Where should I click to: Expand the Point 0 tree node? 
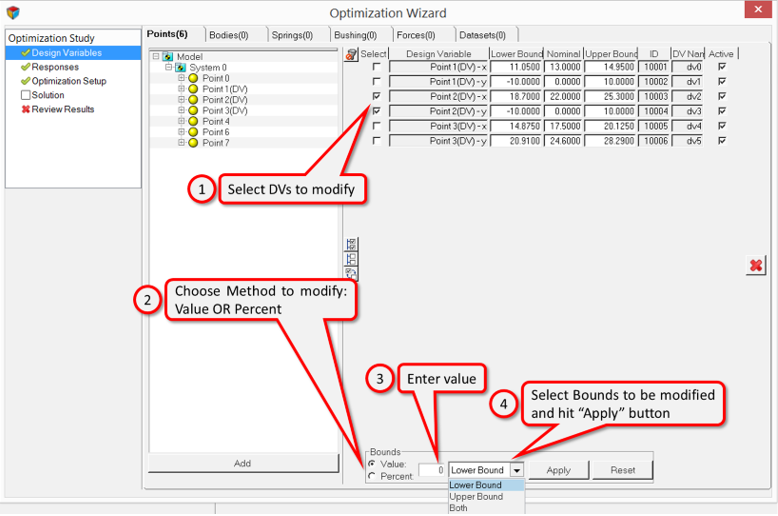181,78
